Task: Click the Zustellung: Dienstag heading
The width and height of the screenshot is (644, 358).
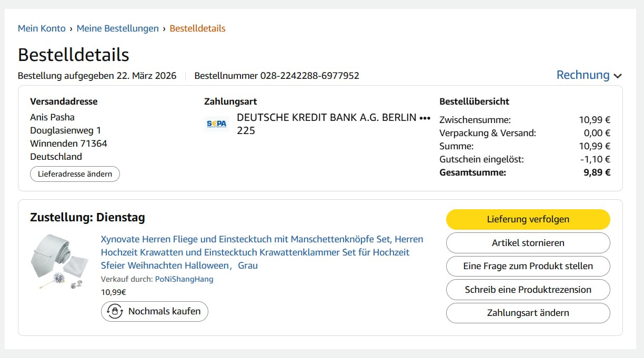Action: (87, 218)
